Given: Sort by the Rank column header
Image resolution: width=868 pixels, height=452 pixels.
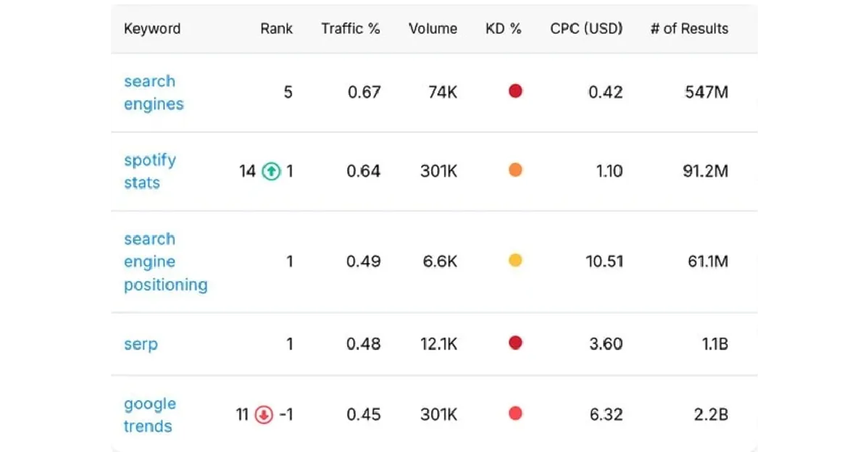Looking at the screenshot, I should coord(275,29).
